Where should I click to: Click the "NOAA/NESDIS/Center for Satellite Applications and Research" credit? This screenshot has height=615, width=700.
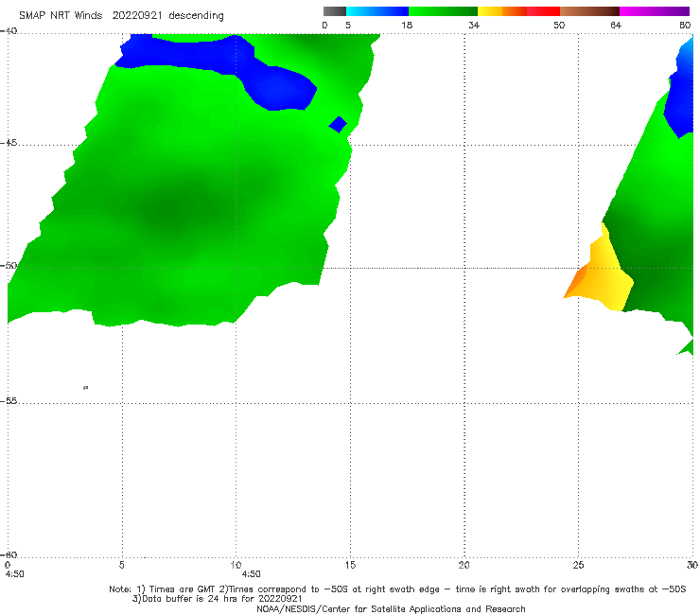pyautogui.click(x=391, y=609)
